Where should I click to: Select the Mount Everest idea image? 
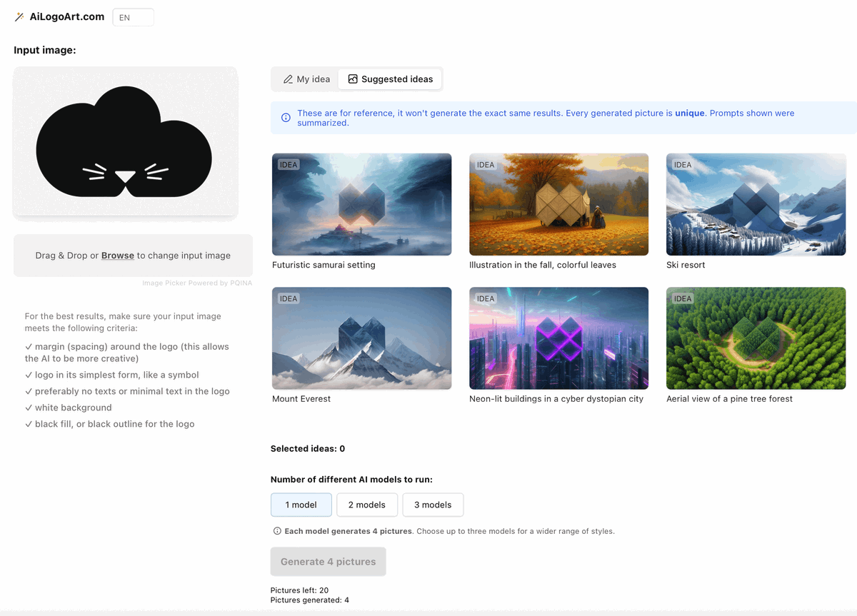pos(361,338)
